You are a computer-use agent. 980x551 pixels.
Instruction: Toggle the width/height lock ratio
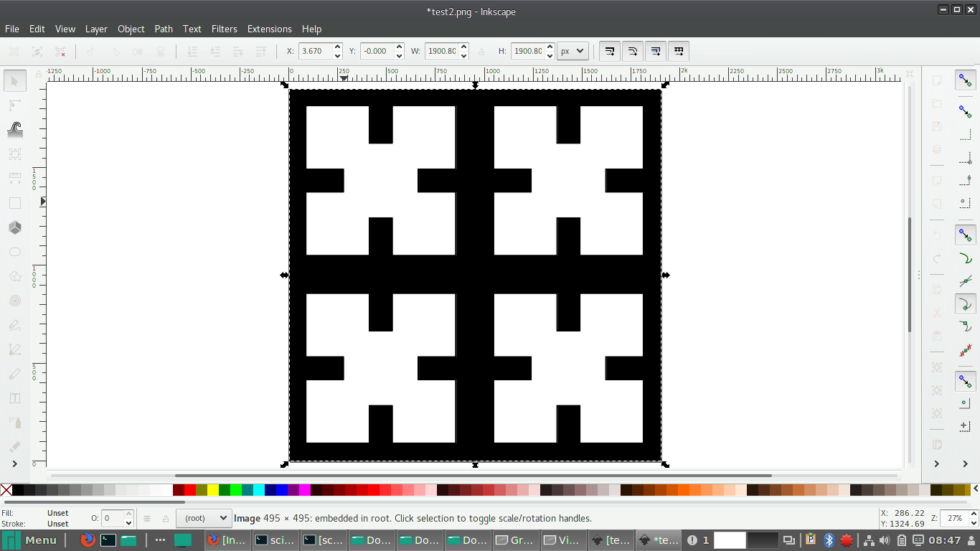(481, 52)
